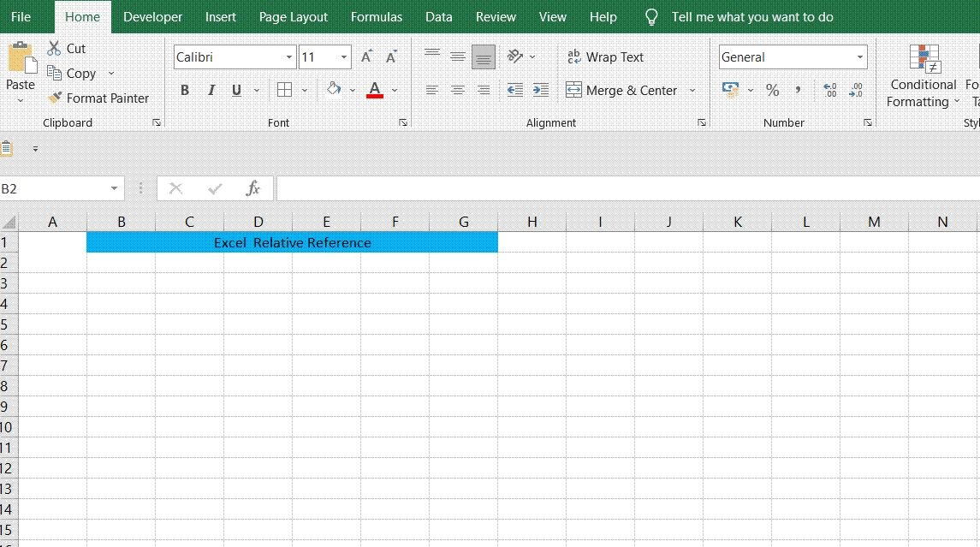The image size is (980, 547).
Task: Click the Tell me lightbulb icon
Action: pos(651,17)
